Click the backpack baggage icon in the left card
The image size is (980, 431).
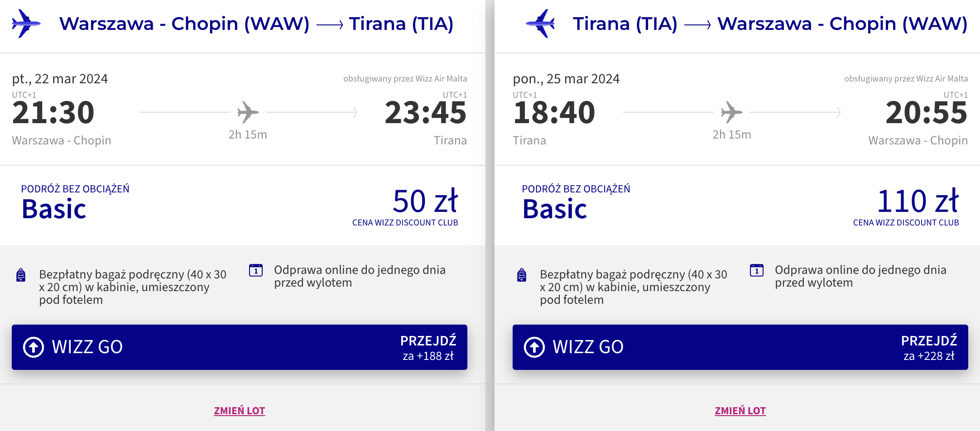tap(21, 275)
